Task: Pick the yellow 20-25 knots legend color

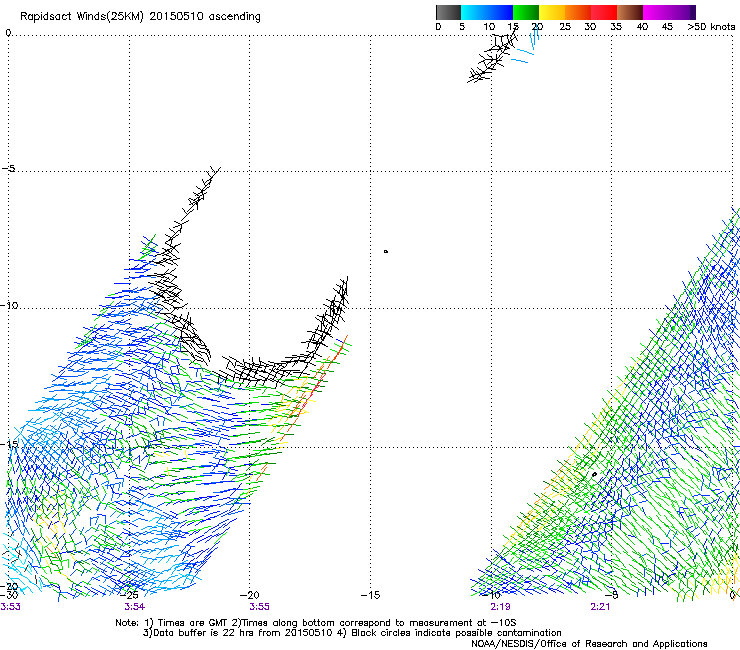Action: pyautogui.click(x=552, y=12)
